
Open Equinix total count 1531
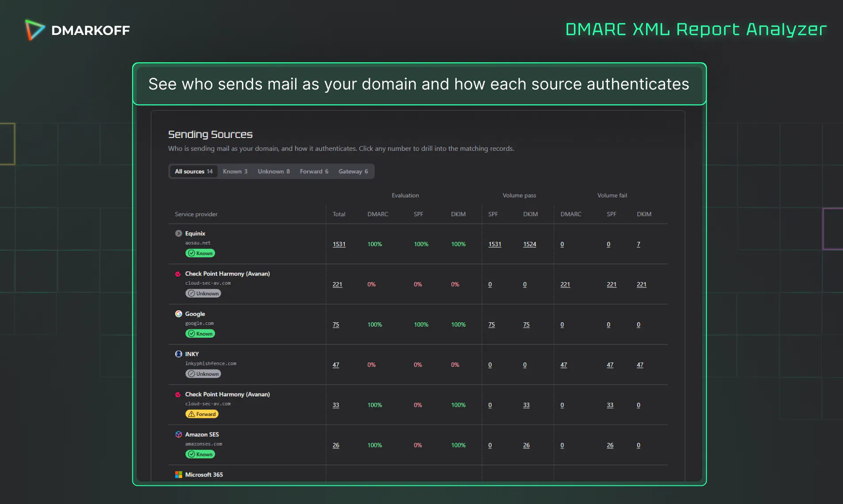(339, 244)
